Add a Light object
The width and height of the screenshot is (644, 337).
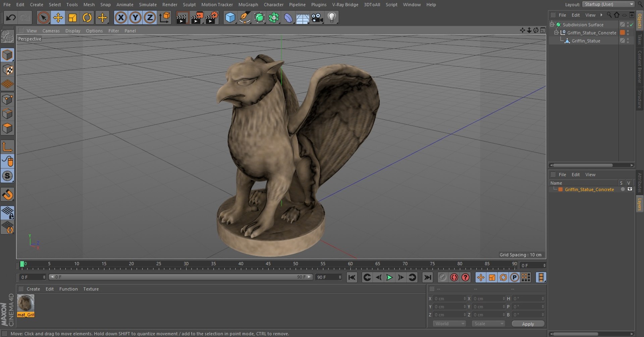[331, 17]
